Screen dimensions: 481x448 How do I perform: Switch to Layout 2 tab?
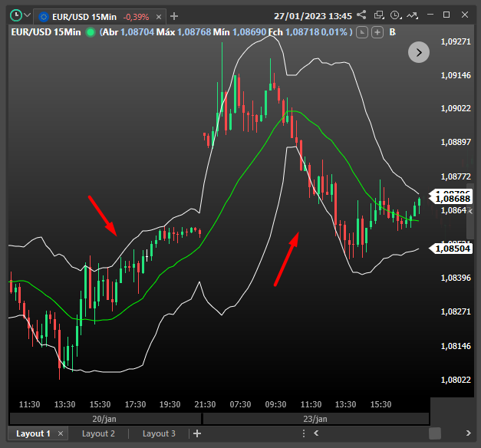(98, 434)
